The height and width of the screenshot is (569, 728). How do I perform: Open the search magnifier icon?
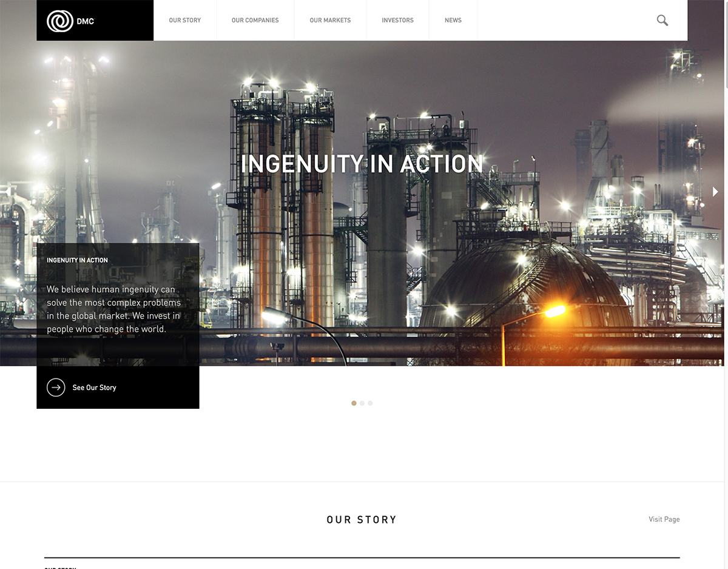[662, 20]
